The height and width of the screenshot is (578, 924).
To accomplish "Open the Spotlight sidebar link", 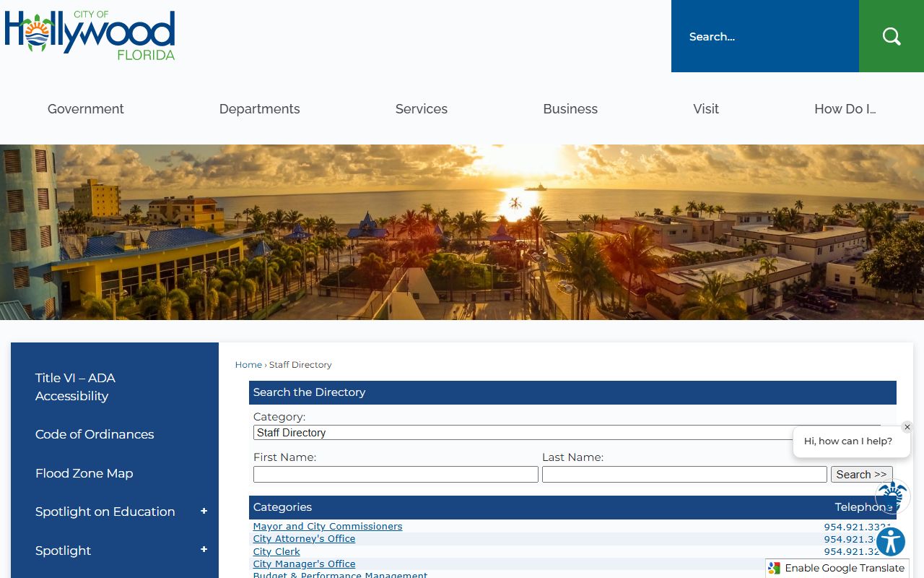I will pyautogui.click(x=64, y=551).
